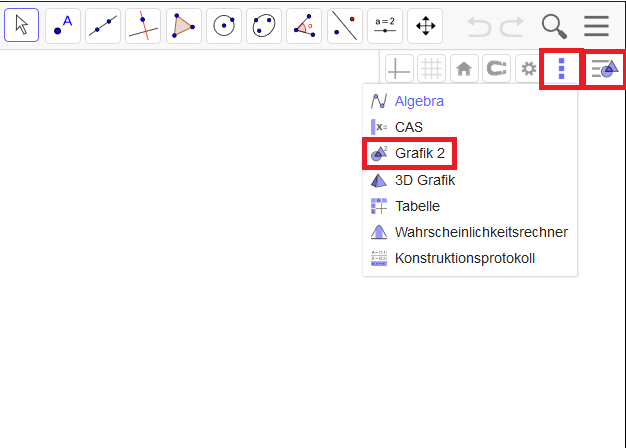626x448 pixels.
Task: Select the Move arrow tool
Action: pyautogui.click(x=22, y=25)
